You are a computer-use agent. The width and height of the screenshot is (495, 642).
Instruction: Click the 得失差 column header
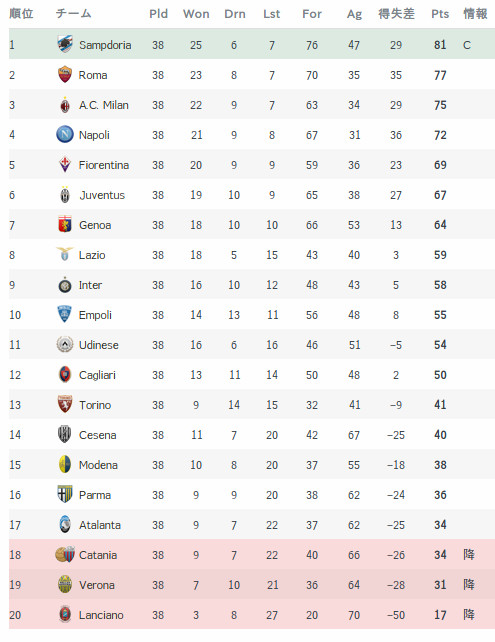tap(396, 14)
